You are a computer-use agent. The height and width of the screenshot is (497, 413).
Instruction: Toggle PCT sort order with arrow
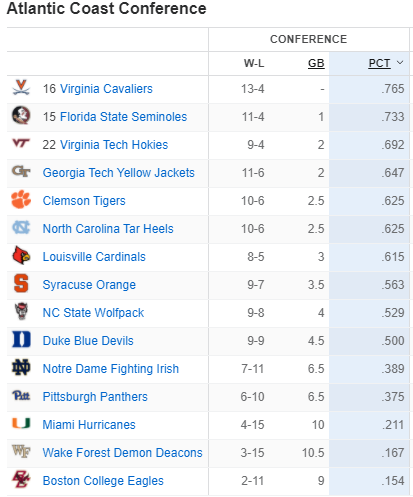pos(400,63)
